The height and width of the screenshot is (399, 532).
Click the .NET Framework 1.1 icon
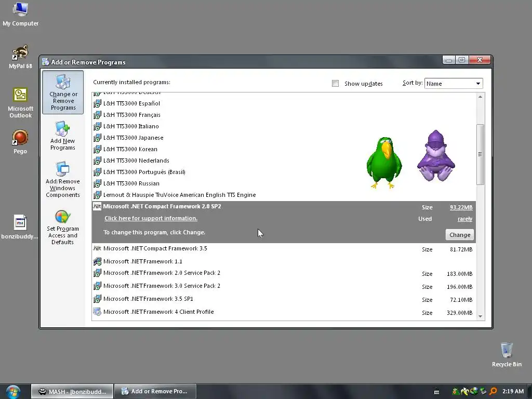pos(97,261)
